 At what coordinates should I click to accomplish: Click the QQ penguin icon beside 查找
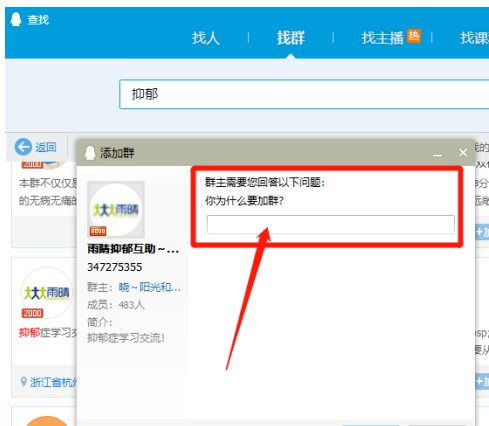tap(16, 19)
